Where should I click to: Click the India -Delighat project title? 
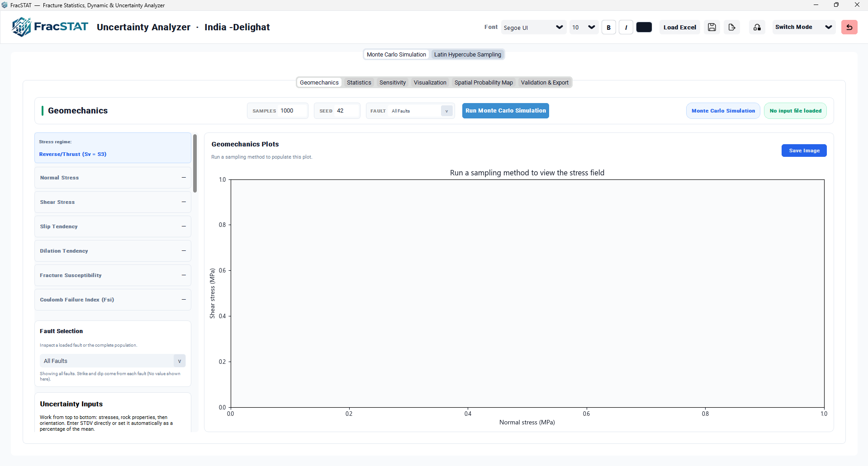tap(237, 27)
